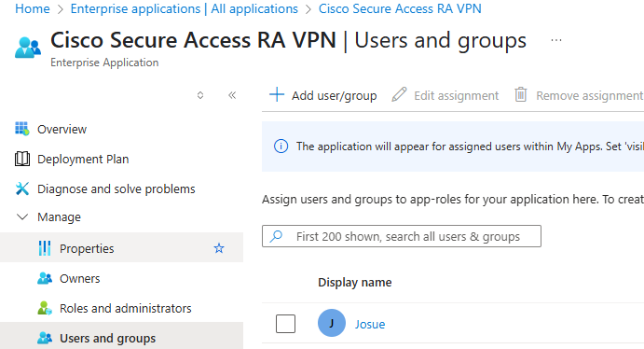Viewport: 644px width, 349px height.
Task: Click Remove assignment button
Action: click(579, 95)
